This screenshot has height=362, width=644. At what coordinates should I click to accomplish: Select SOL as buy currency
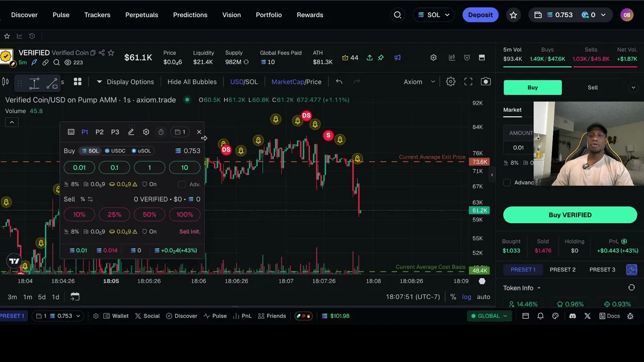[x=91, y=151]
